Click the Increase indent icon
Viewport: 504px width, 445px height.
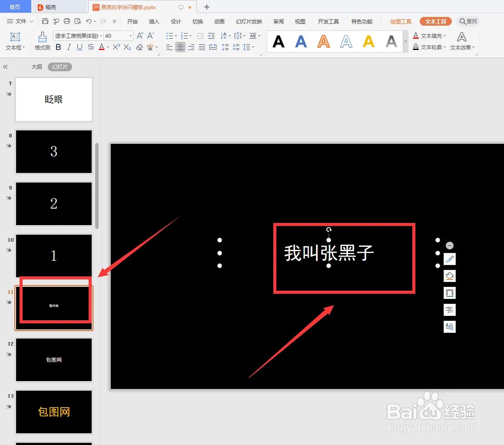coord(211,36)
